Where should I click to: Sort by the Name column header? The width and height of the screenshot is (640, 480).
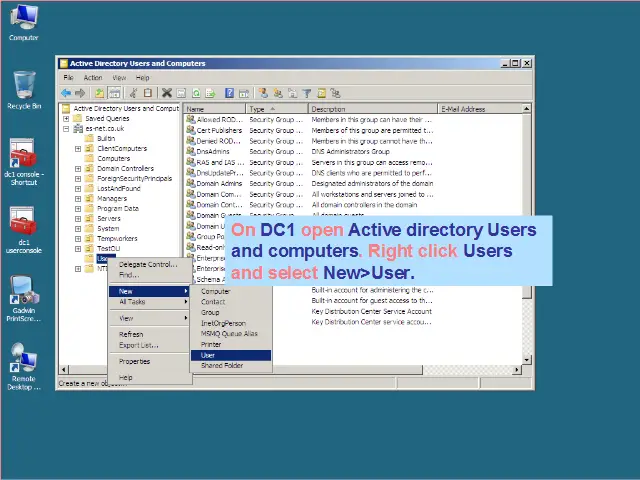(215, 109)
